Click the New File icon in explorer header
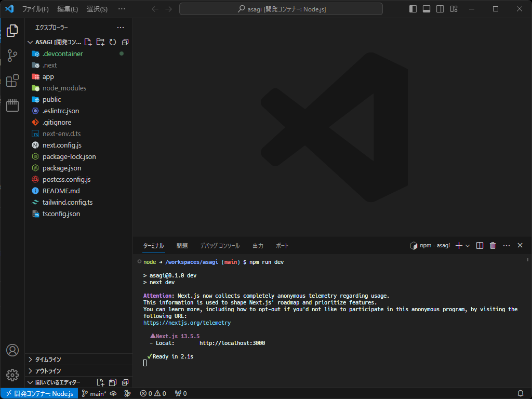This screenshot has height=399, width=532. pos(88,42)
